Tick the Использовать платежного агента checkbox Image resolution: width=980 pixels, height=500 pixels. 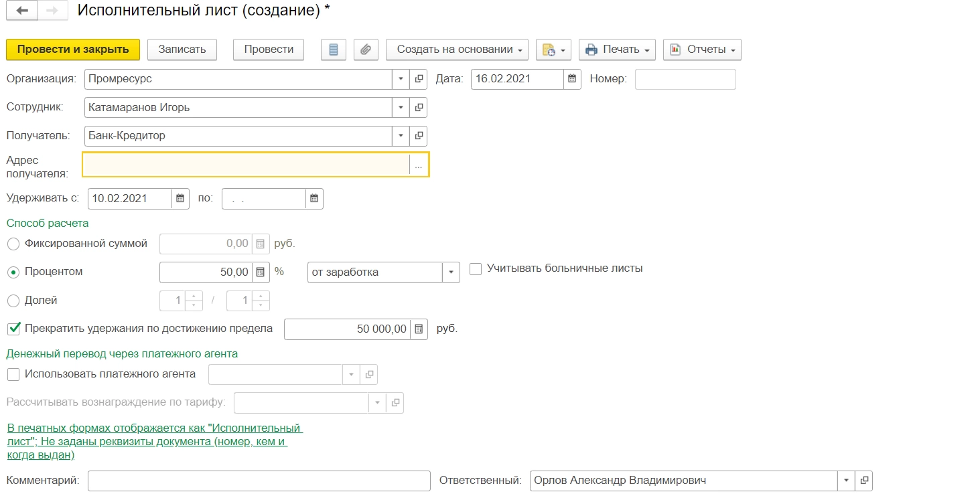[x=13, y=374]
